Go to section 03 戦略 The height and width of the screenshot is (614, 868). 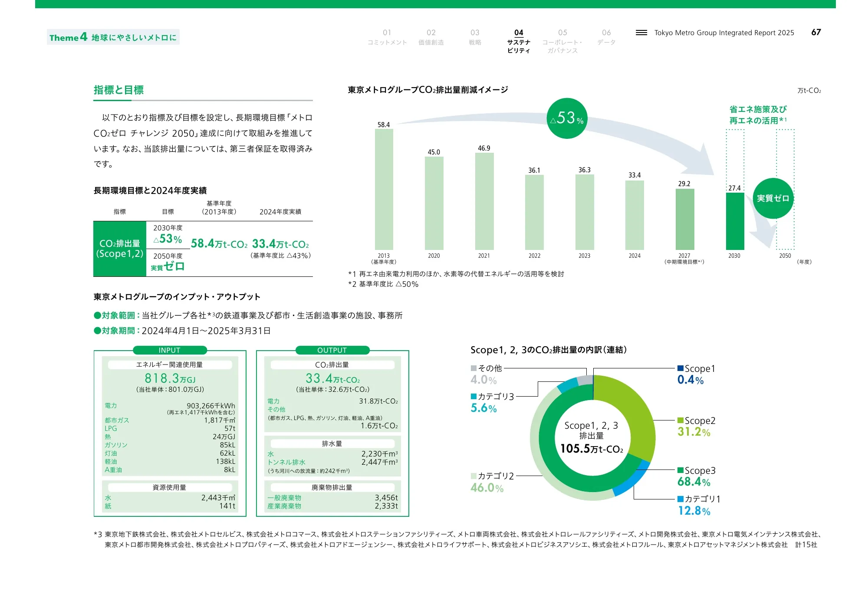pyautogui.click(x=475, y=37)
